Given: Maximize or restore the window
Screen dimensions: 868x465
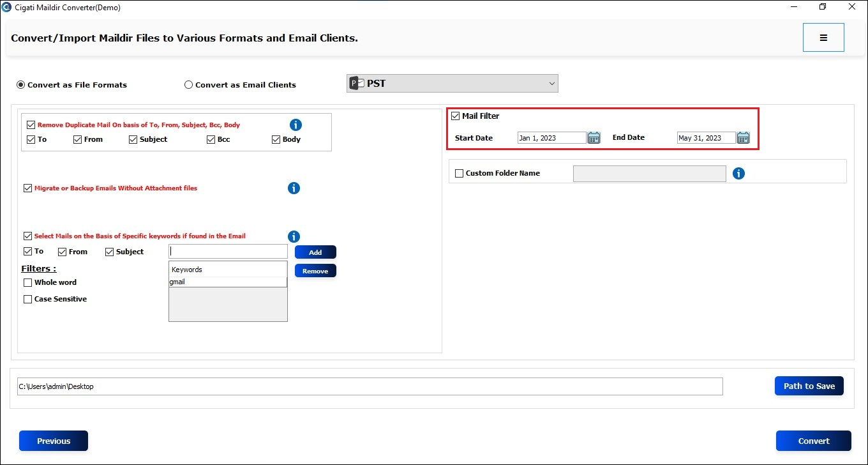Looking at the screenshot, I should pyautogui.click(x=823, y=7).
